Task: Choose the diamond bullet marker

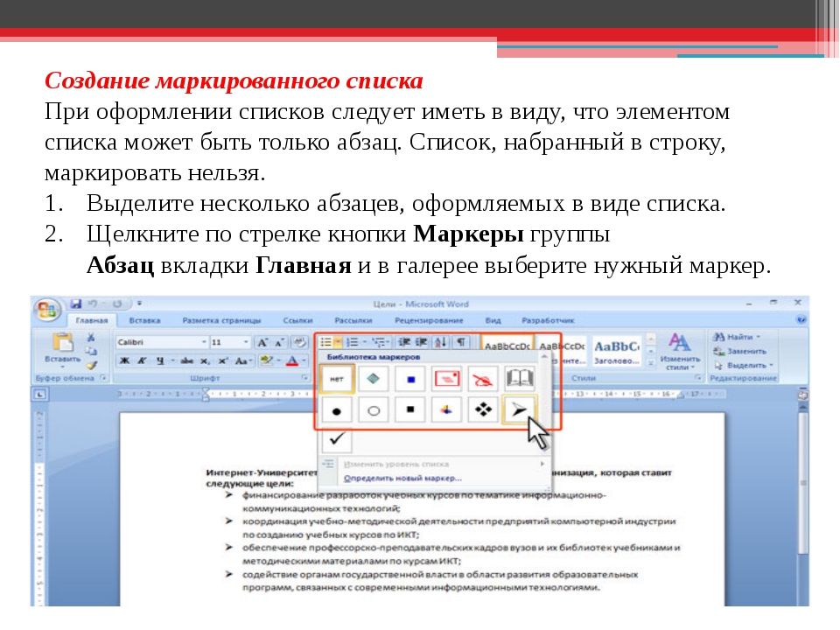Action: (x=374, y=379)
